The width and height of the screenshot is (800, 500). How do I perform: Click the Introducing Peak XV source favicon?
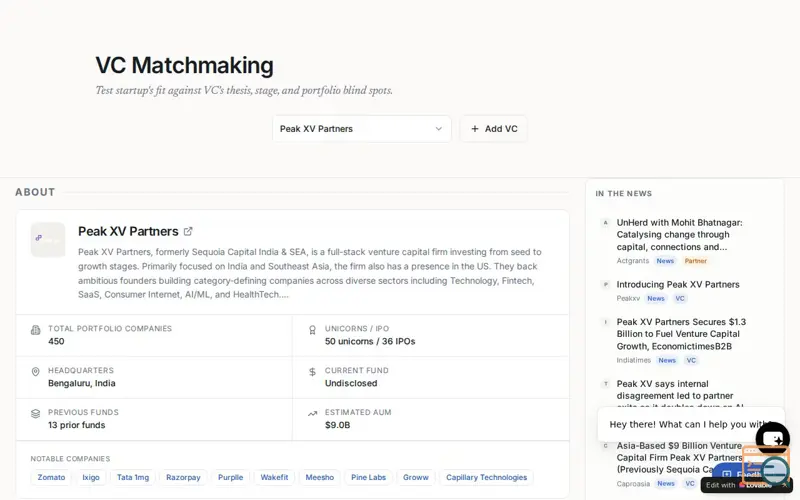point(606,284)
